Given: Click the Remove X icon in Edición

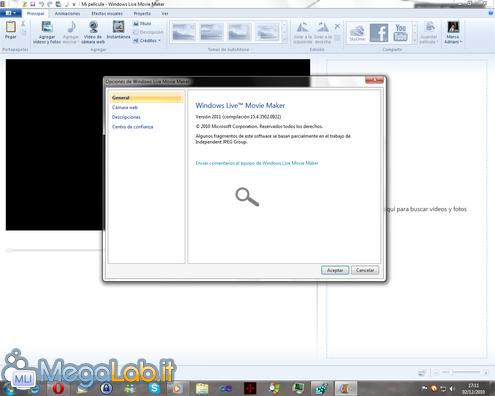Looking at the screenshot, I should coord(337,26).
